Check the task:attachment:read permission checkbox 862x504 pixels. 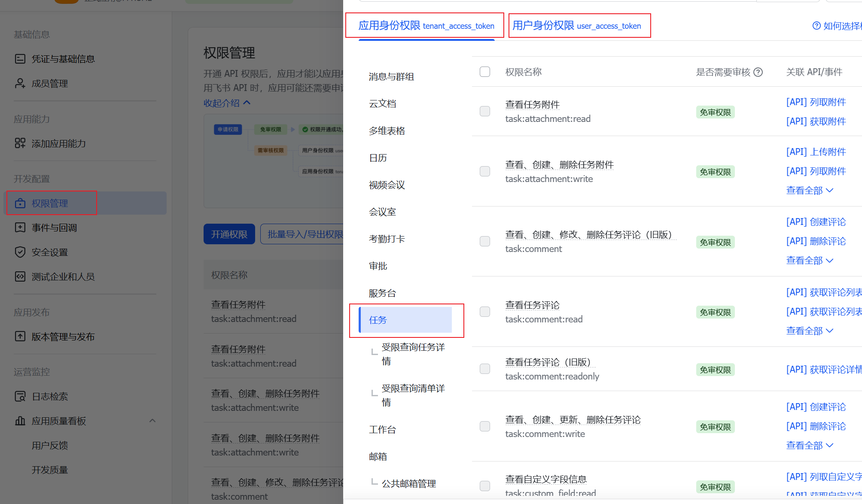coord(485,111)
